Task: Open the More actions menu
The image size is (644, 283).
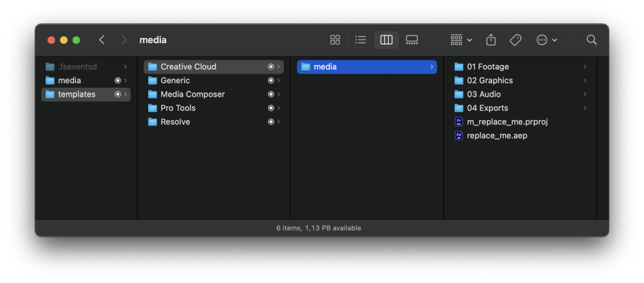Action: (x=547, y=40)
